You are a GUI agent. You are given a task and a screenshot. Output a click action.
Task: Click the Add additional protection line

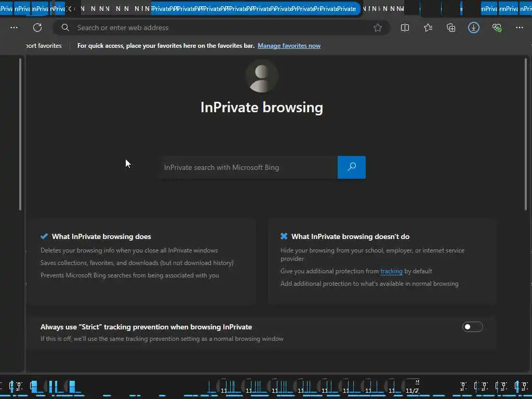[x=369, y=284]
